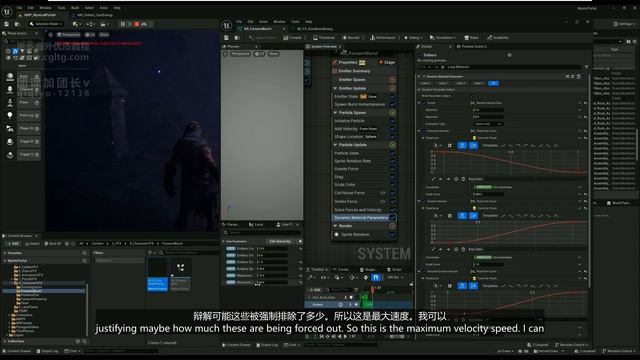
Task: Toggle Curl Noise Force module checkbox
Action: point(392,193)
